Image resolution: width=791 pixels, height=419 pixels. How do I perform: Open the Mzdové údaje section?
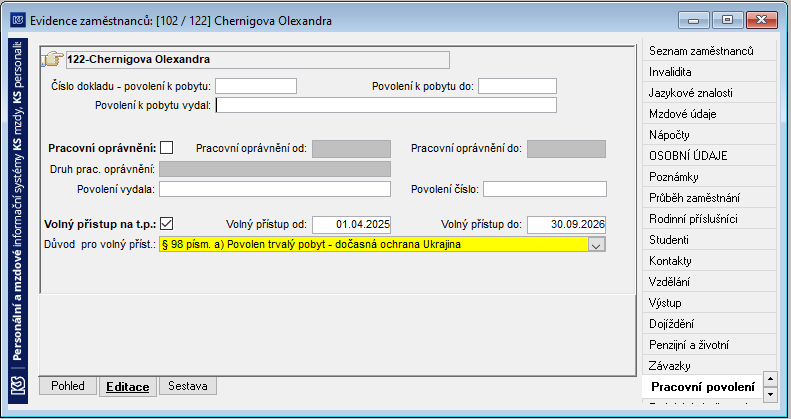click(709, 114)
